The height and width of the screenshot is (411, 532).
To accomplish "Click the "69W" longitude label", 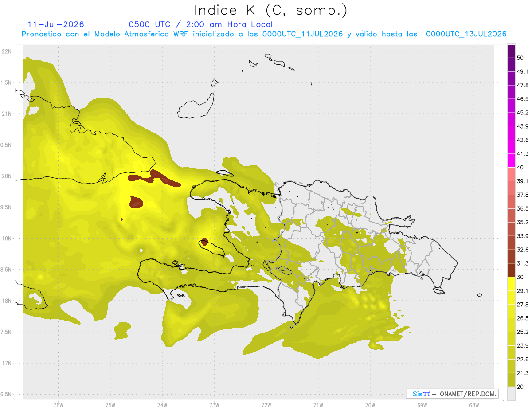I will tap(422, 405).
